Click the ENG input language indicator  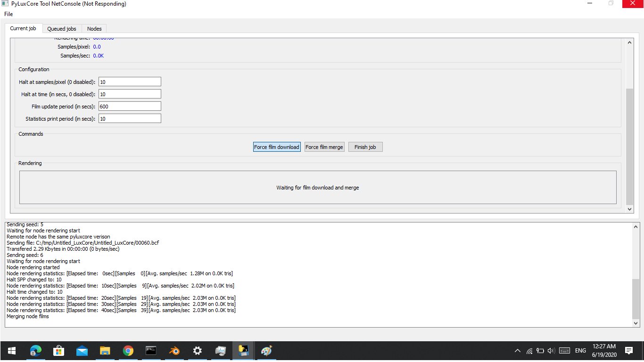(x=581, y=351)
